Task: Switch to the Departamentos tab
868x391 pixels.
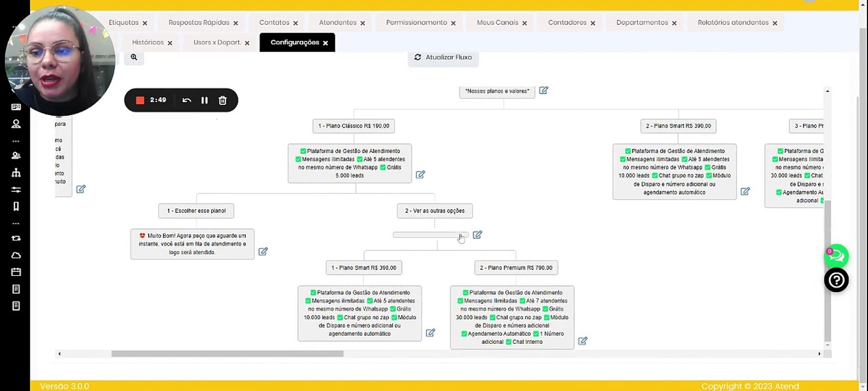Action: (642, 22)
